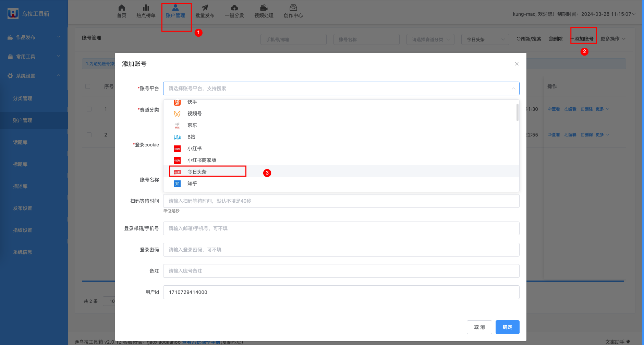Open the 批量发布 paper plane icon

coord(205,8)
